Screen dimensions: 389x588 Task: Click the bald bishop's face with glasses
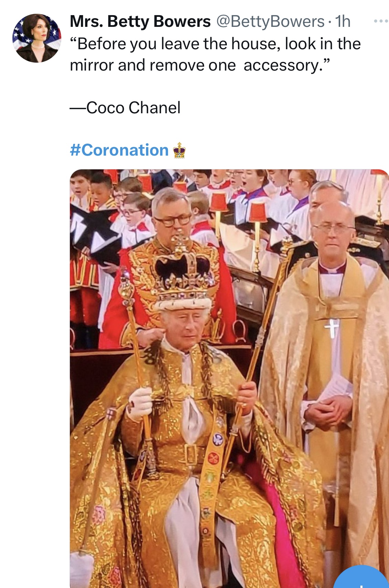[333, 229]
